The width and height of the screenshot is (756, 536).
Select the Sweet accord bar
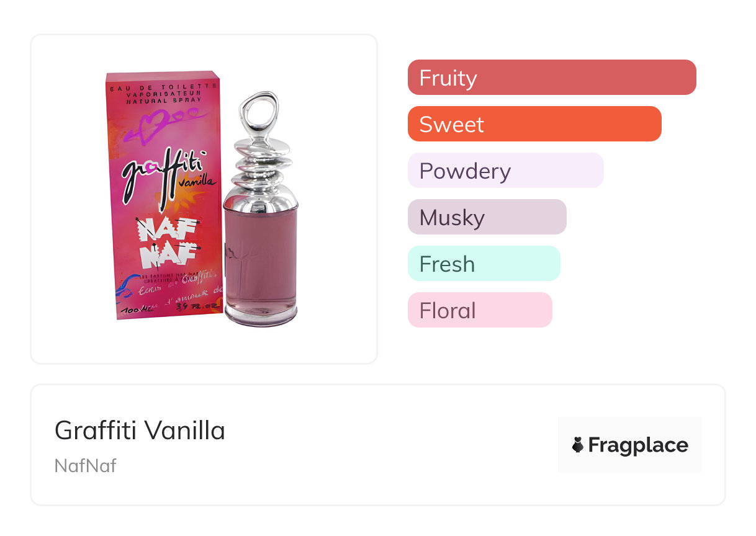tap(534, 124)
